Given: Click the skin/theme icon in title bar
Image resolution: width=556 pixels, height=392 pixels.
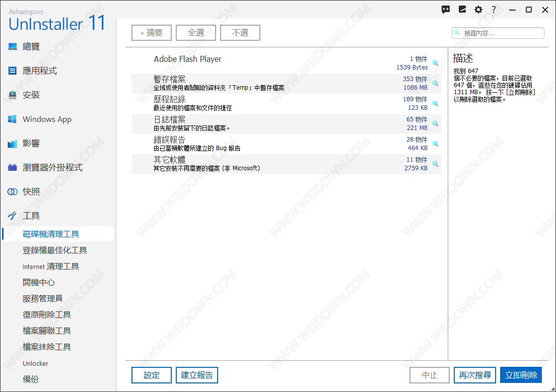Looking at the screenshot, I should click(462, 10).
